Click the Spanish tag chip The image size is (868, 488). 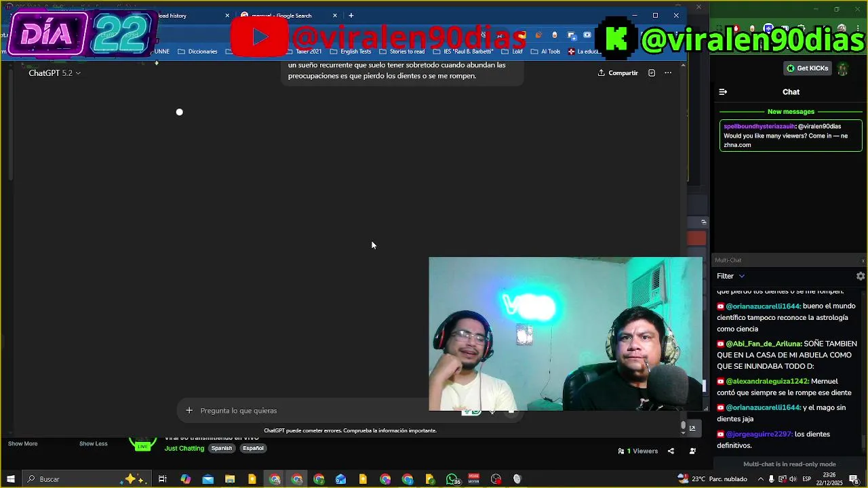click(x=221, y=448)
